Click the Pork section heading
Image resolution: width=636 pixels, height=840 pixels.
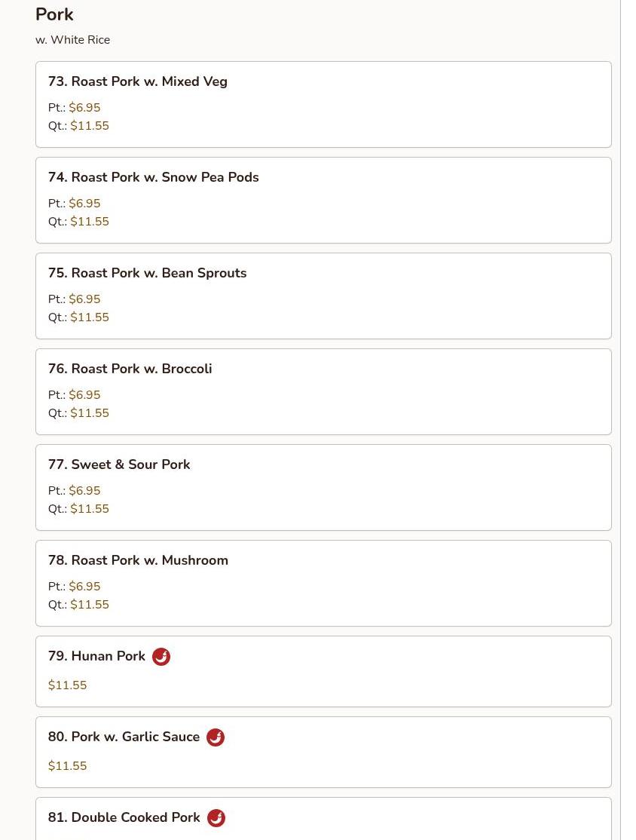pyautogui.click(x=54, y=14)
